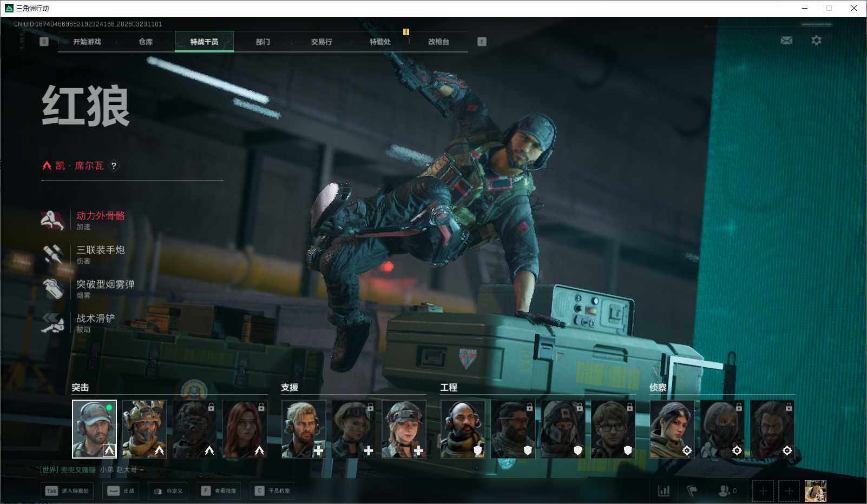Select the braided cap-wearing 支援 operator
867x504 pixels.
tap(404, 429)
